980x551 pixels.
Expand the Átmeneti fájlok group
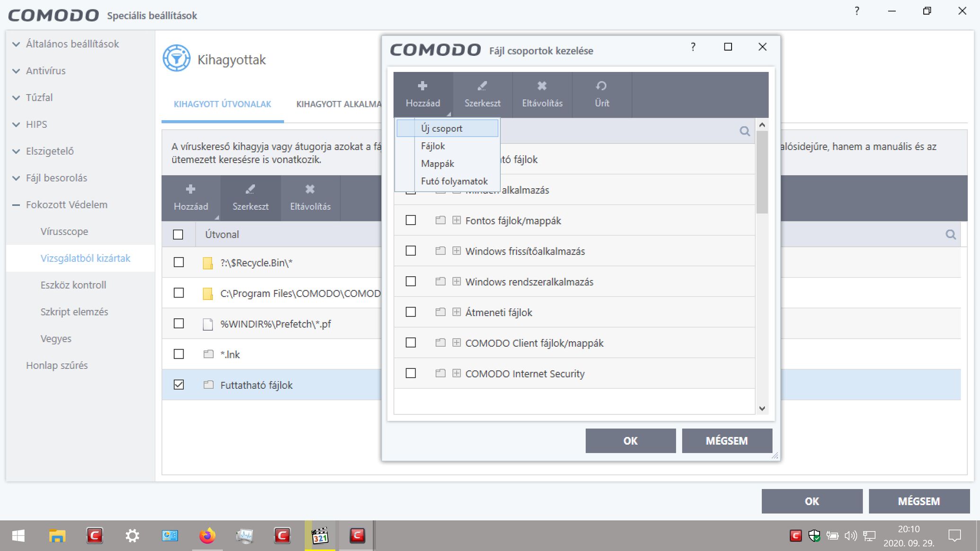tap(457, 312)
